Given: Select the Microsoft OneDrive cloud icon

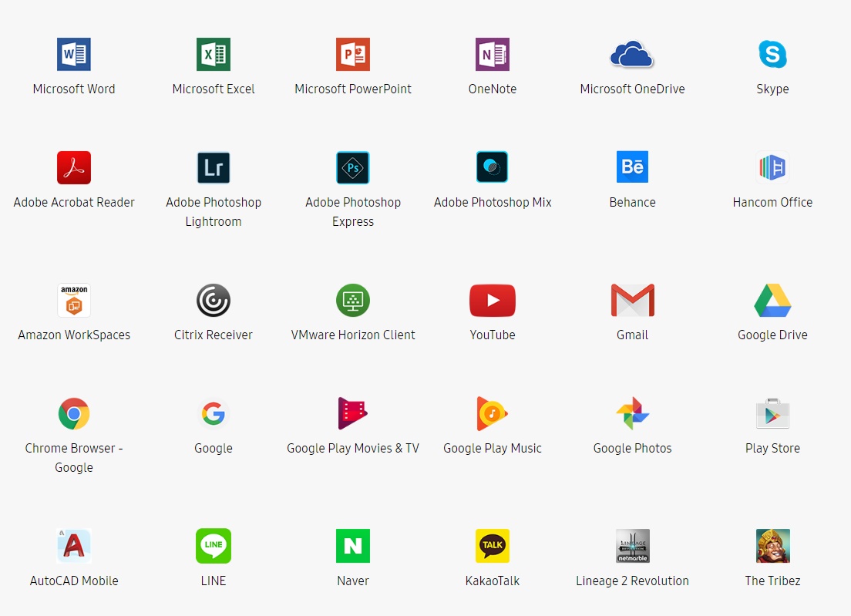Looking at the screenshot, I should pos(632,54).
